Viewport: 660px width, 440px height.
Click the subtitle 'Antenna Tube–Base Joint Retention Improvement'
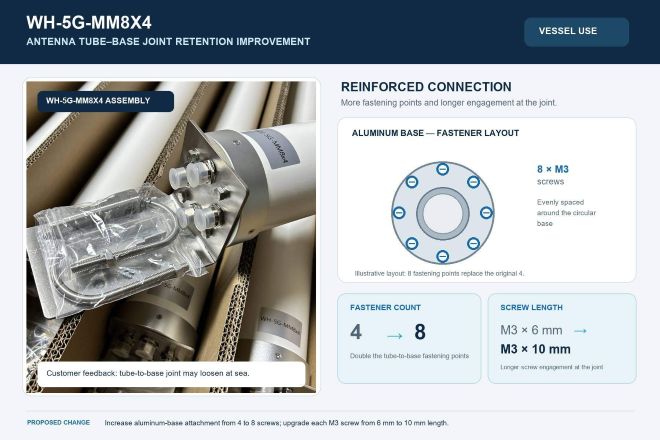(x=168, y=42)
